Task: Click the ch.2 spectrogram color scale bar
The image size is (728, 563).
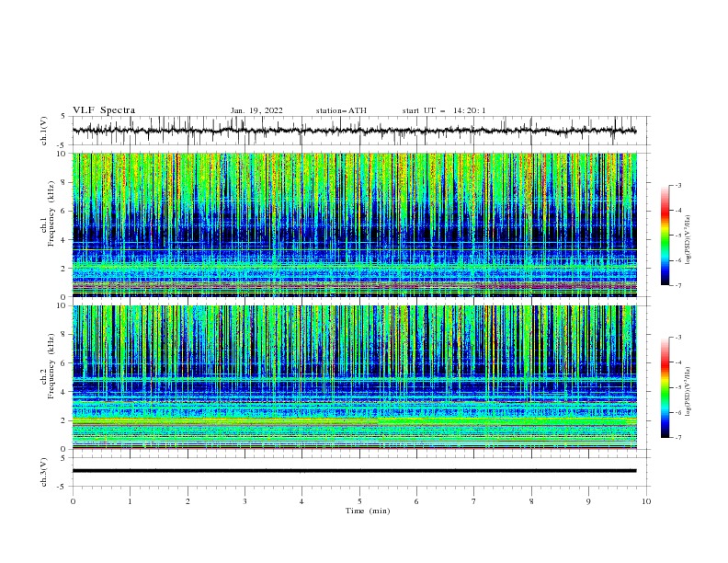Action: click(665, 387)
